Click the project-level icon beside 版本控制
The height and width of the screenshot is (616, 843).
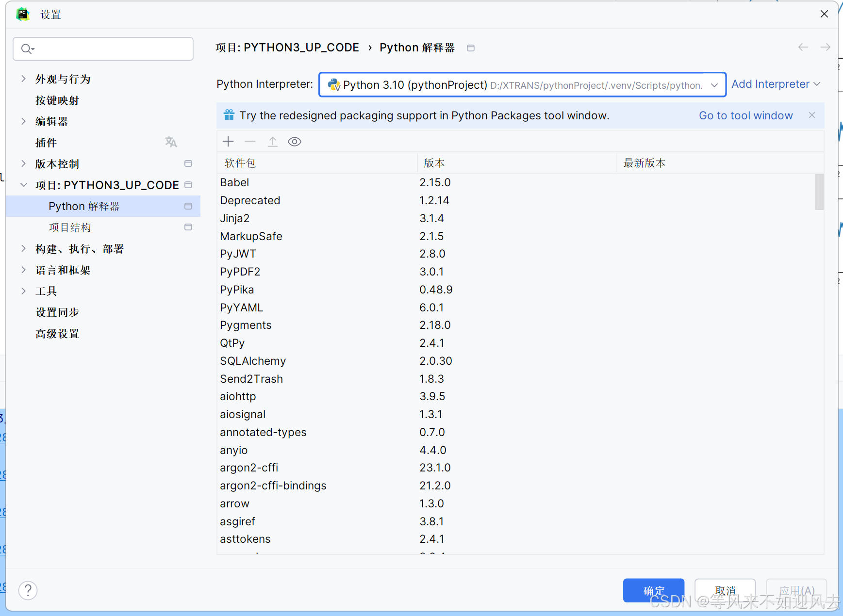point(188,163)
